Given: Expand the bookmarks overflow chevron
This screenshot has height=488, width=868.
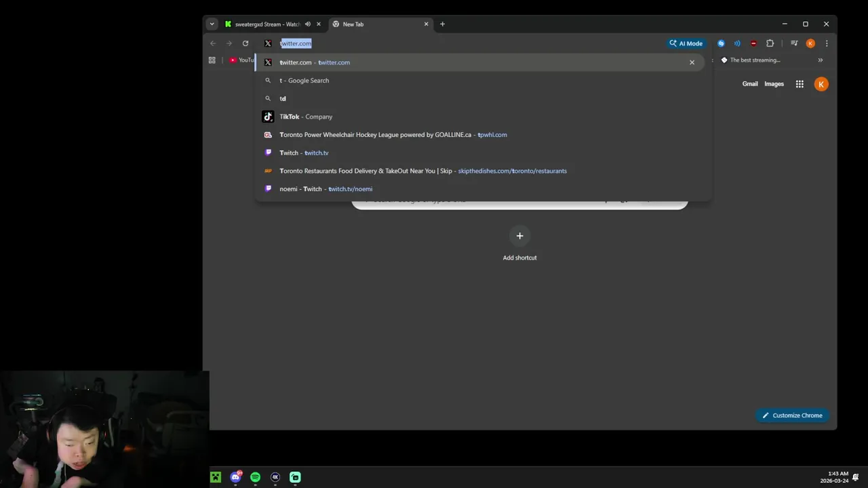Looking at the screenshot, I should 821,60.
